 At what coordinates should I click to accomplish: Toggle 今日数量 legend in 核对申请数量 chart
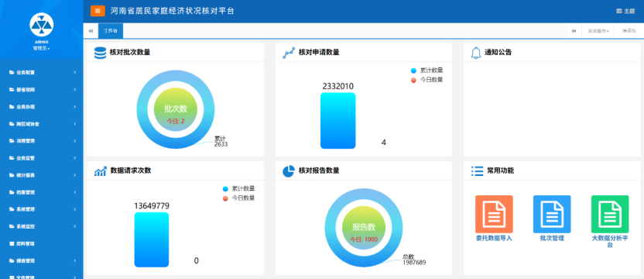tap(427, 80)
